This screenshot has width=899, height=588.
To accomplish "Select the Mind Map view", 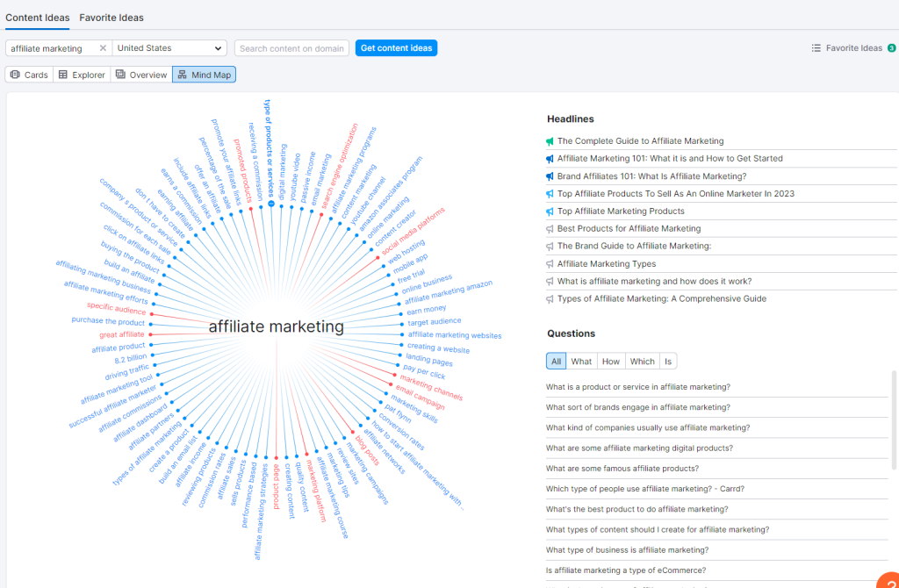I will point(204,75).
